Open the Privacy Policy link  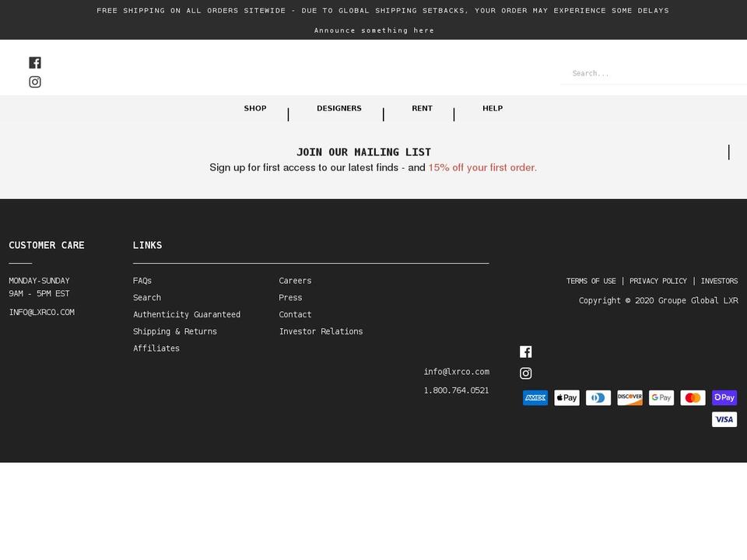click(658, 281)
